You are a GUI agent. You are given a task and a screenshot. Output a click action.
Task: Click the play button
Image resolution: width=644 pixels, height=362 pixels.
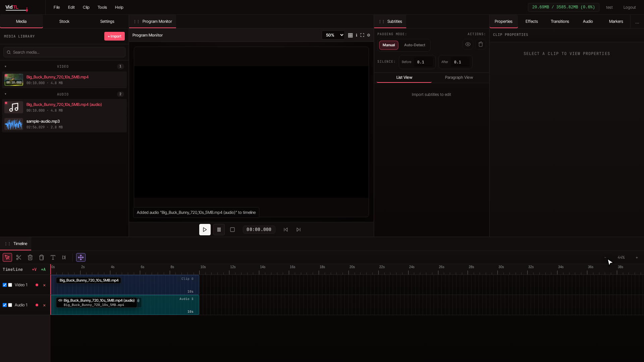point(205,230)
